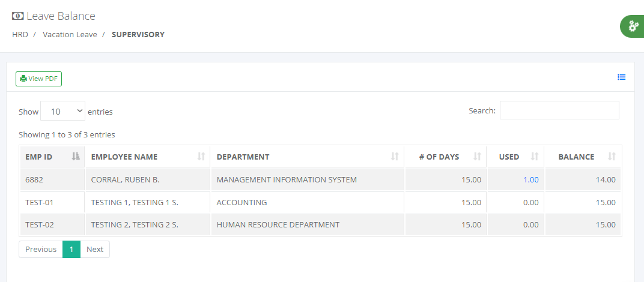The height and width of the screenshot is (282, 644).
Task: Click the View PDF button
Action: tap(38, 79)
